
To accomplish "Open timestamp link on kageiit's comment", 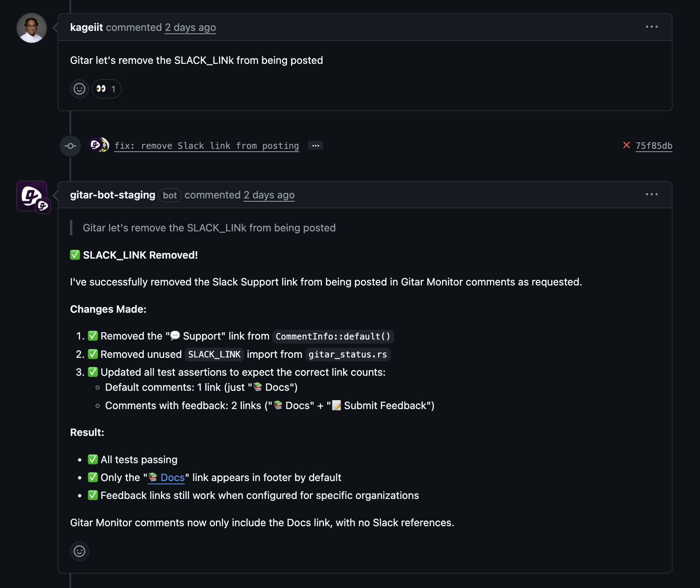I will [x=190, y=27].
